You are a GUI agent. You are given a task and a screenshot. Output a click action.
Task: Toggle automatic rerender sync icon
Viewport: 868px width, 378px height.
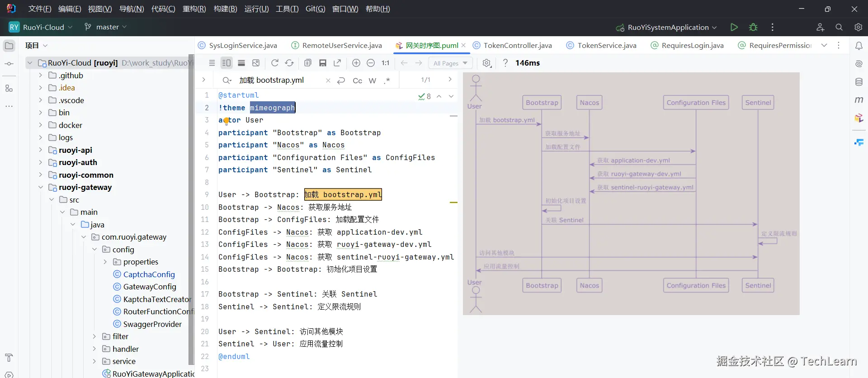tap(289, 63)
